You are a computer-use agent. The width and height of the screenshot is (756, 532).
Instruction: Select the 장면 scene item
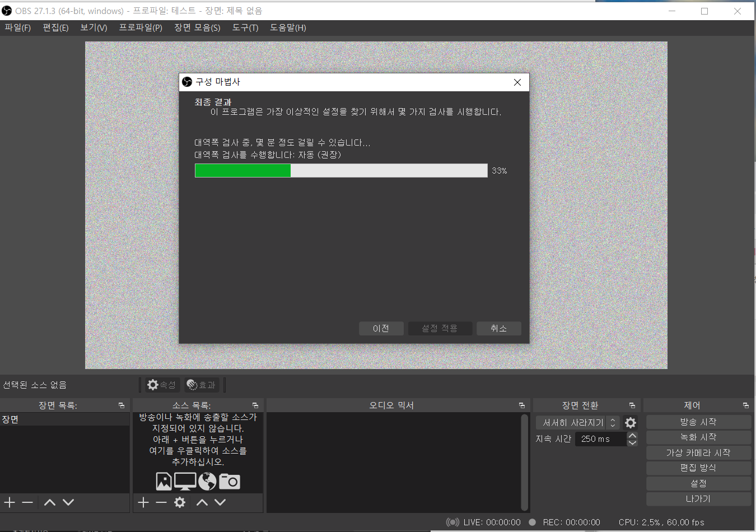[x=65, y=419]
